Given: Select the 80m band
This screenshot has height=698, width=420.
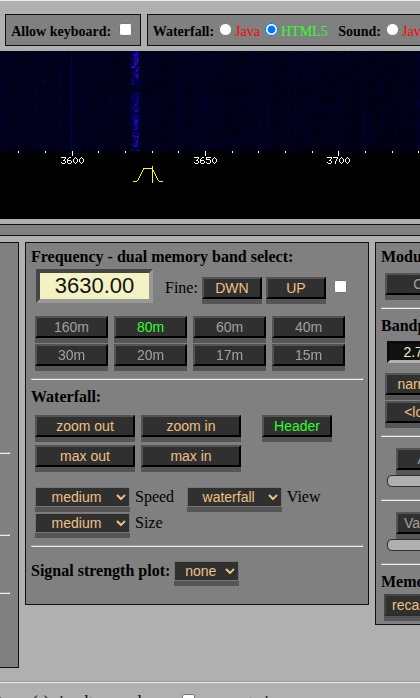Looking at the screenshot, I should click(x=151, y=327).
